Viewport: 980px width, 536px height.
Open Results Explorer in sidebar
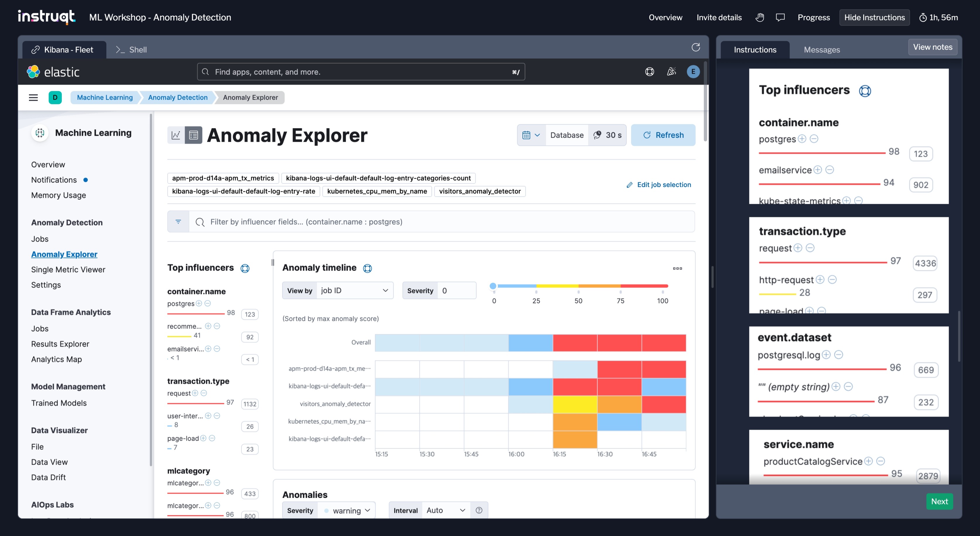[60, 344]
